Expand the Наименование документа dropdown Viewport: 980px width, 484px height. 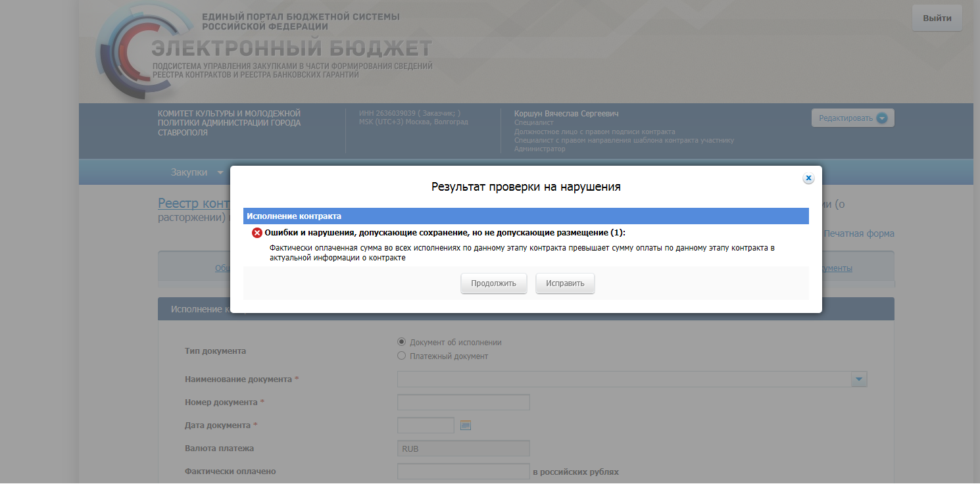pyautogui.click(x=859, y=379)
